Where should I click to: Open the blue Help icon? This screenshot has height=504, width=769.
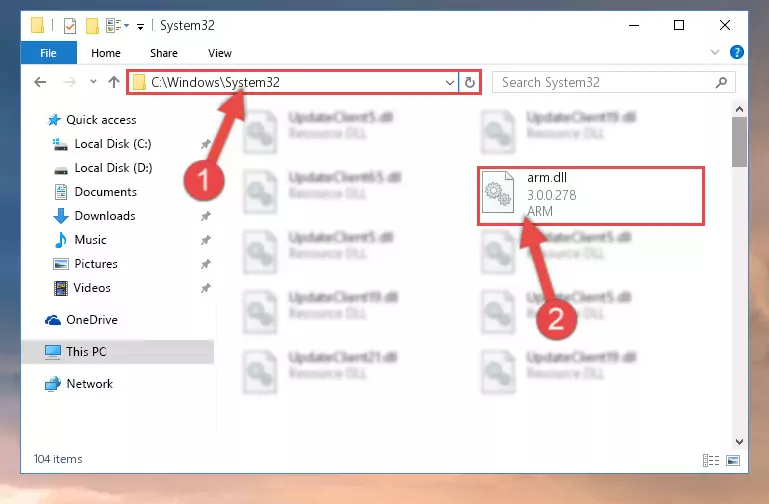pyautogui.click(x=737, y=52)
